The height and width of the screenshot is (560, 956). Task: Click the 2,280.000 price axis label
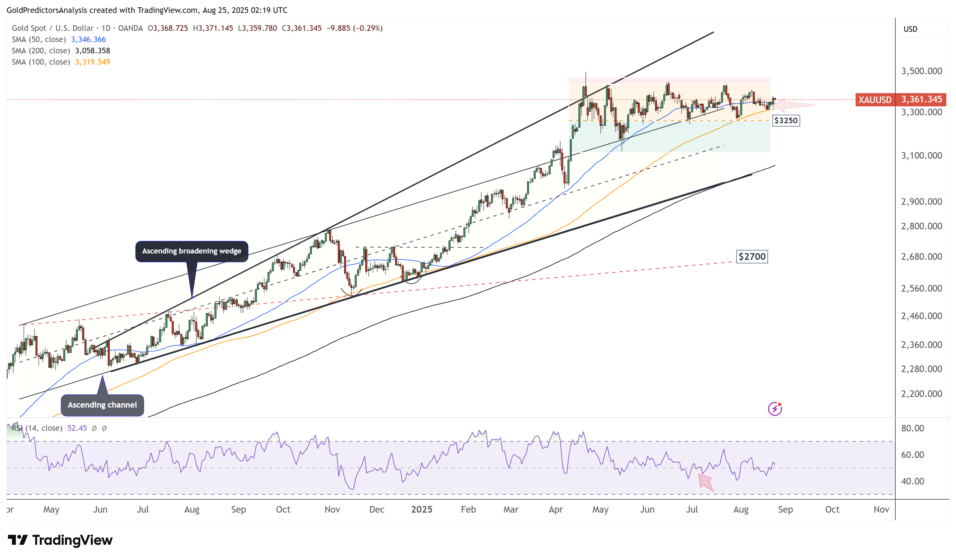[922, 369]
